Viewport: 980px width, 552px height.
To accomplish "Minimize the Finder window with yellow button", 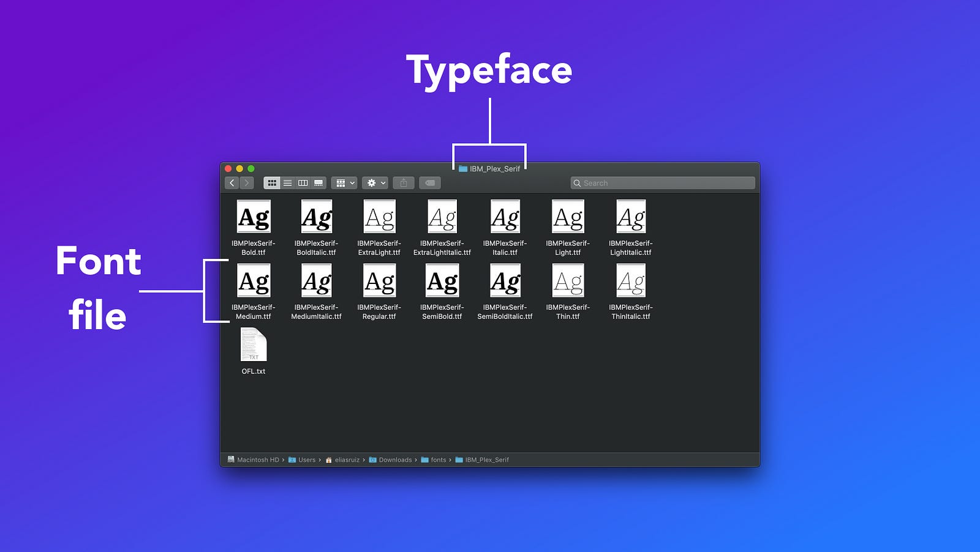I will [239, 169].
